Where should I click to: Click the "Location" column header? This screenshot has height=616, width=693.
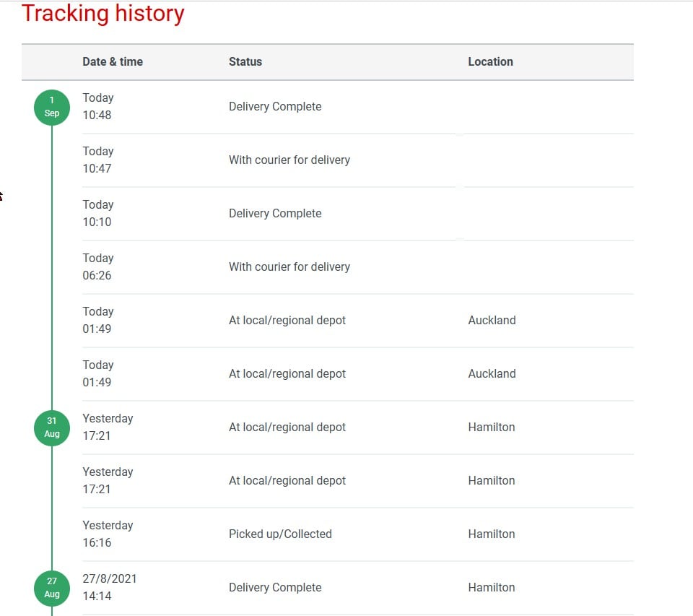click(x=490, y=61)
